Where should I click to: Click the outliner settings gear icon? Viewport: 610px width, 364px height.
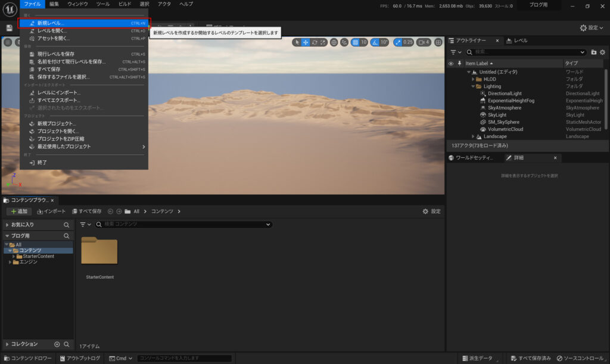[x=602, y=52]
